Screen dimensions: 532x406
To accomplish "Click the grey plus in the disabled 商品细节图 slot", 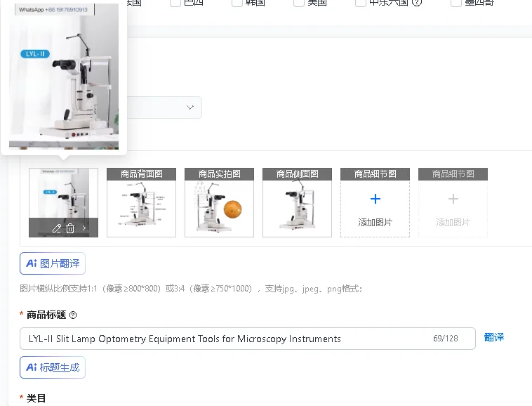I will point(453,199).
